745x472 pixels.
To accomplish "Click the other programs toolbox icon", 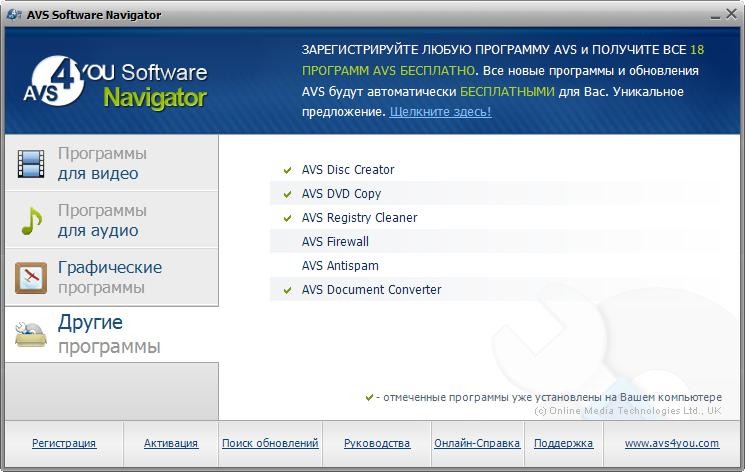I will point(31,335).
